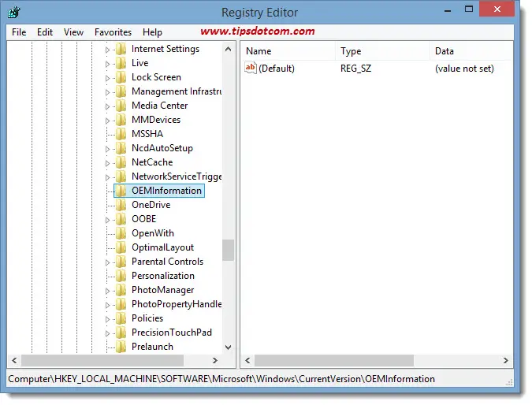Expand the Media Center tree node
This screenshot has width=532, height=405.
pos(109,106)
